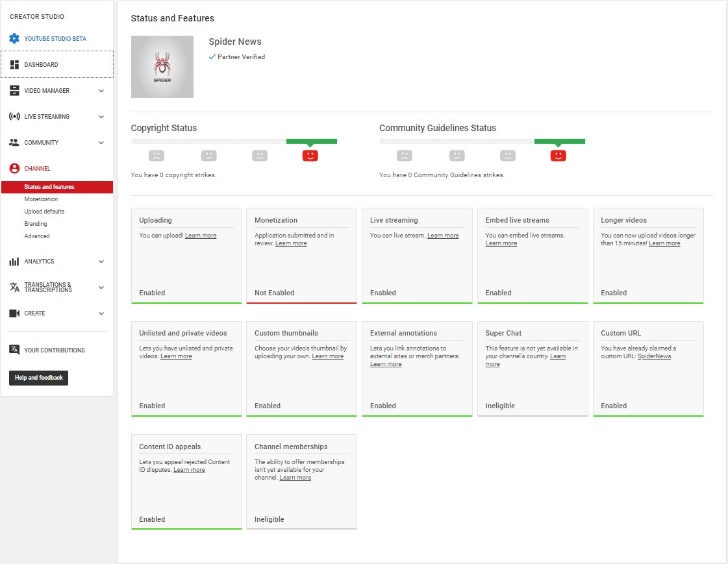Click the Help and feedback button
The height and width of the screenshot is (564, 728).
(38, 378)
